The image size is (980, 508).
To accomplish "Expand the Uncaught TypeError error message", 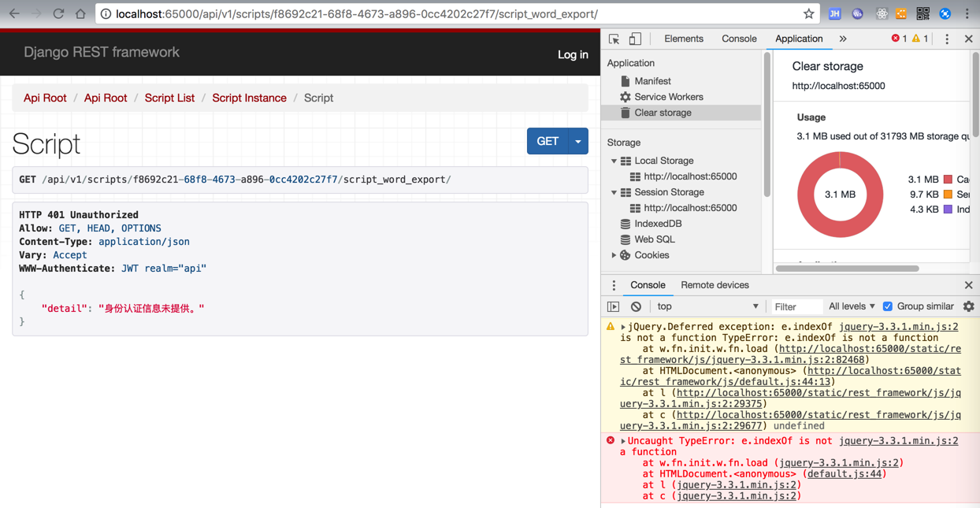I will (623, 441).
